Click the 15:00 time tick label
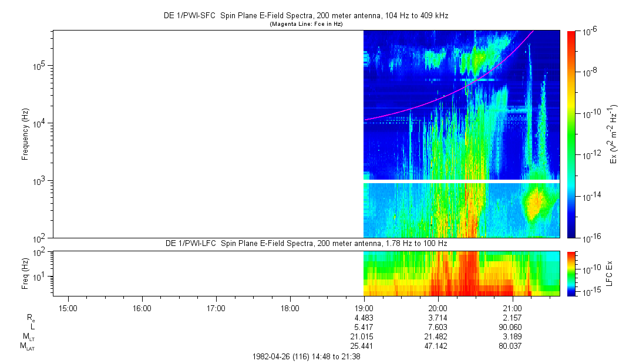The image size is (636, 364). click(x=68, y=308)
